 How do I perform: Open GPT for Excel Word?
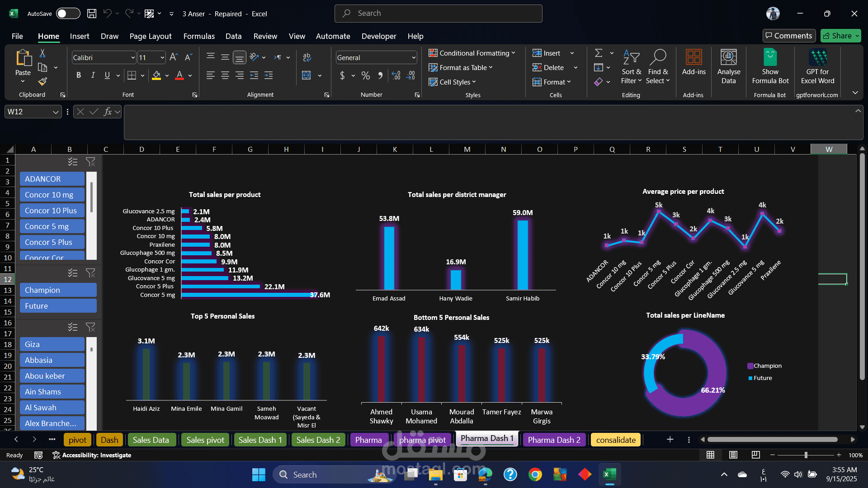coord(818,67)
